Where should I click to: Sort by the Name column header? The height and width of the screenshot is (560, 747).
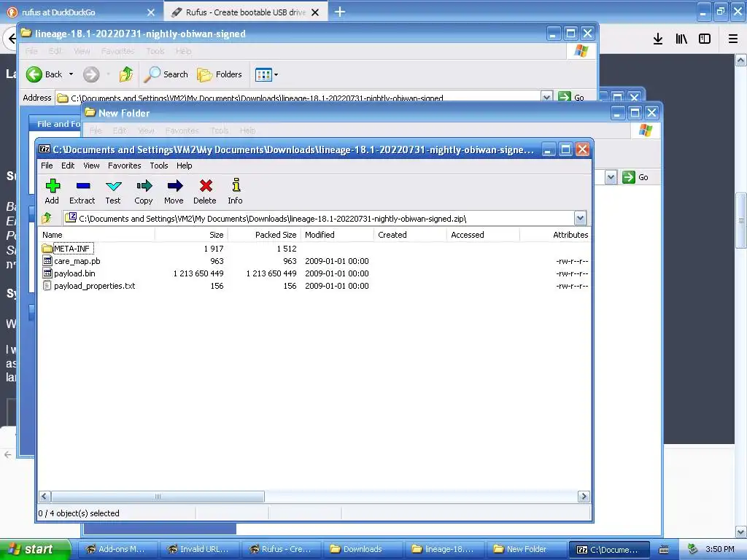(97, 235)
